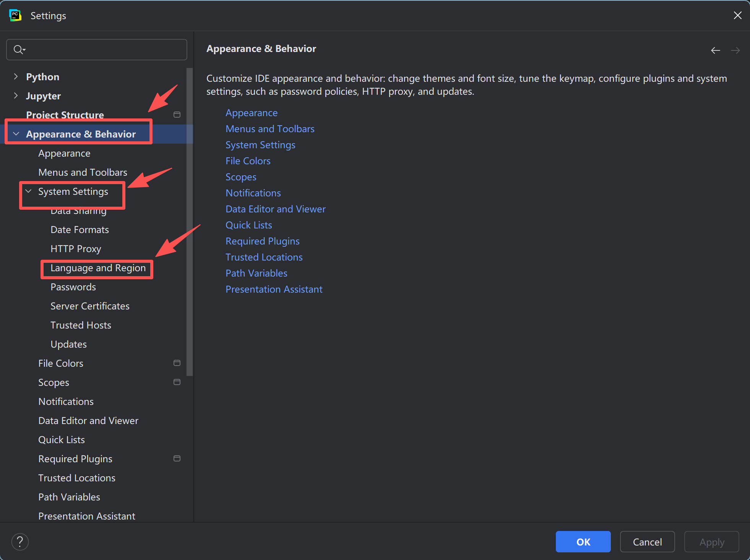
Task: Click the settings tree vertical scrollbar
Action: pos(190,222)
